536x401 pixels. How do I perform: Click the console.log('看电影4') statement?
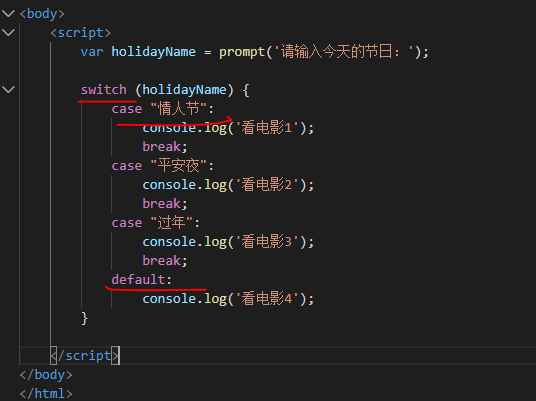click(228, 299)
